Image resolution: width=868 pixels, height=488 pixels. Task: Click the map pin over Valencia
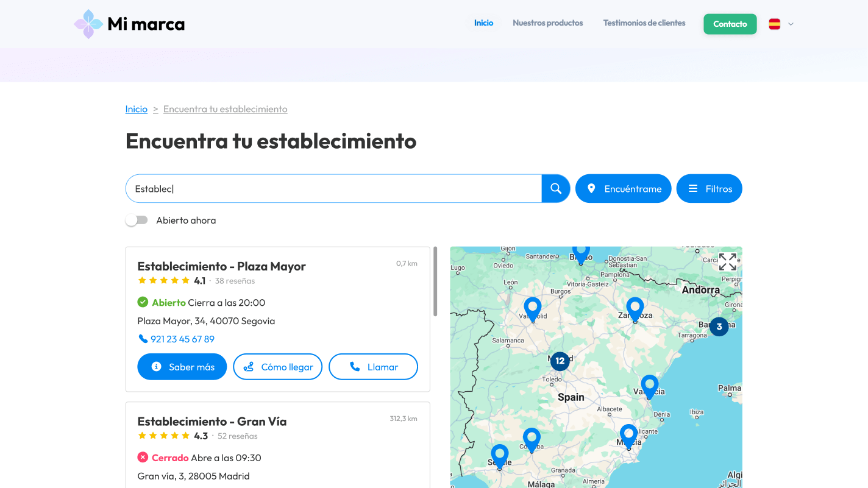coord(650,387)
